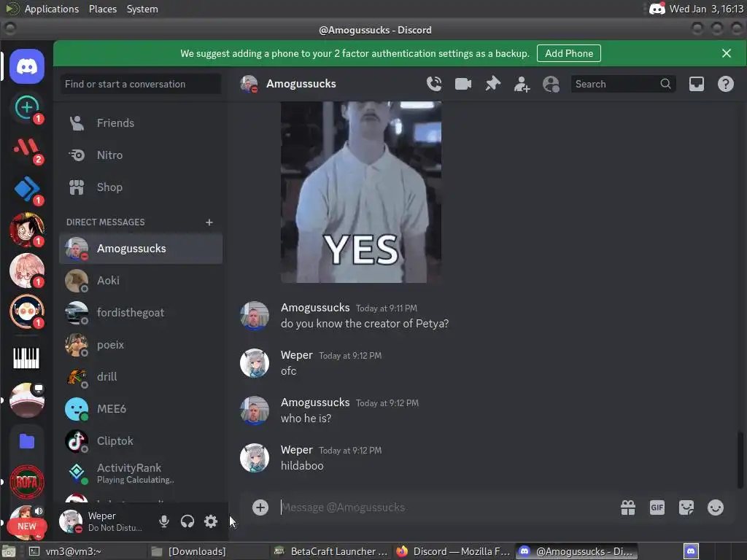The image size is (747, 560).
Task: Click the Add Phone button
Action: 569,53
